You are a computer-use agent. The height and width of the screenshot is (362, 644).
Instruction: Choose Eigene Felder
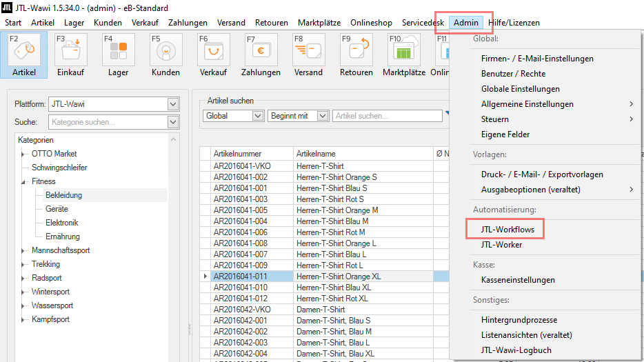click(x=505, y=134)
